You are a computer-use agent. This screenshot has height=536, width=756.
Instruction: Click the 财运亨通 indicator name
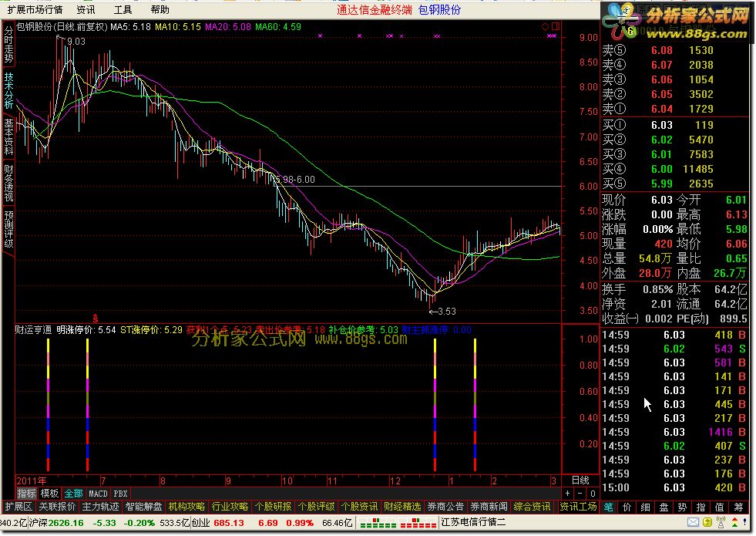[x=33, y=330]
